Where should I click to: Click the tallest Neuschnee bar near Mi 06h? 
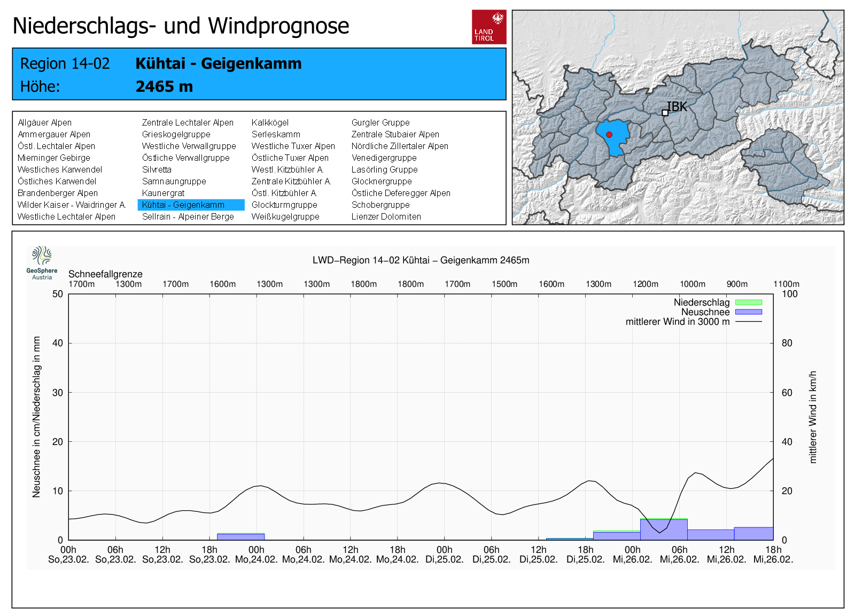pos(664,530)
